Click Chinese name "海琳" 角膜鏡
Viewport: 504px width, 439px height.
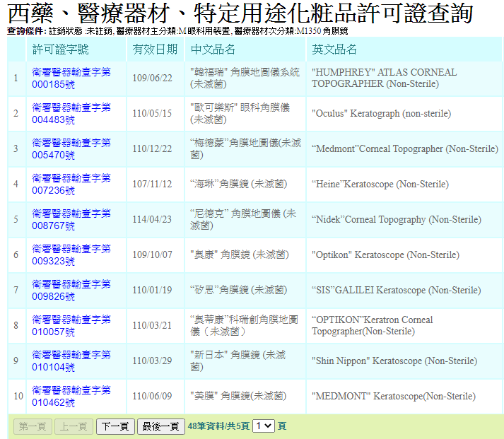[x=238, y=184]
